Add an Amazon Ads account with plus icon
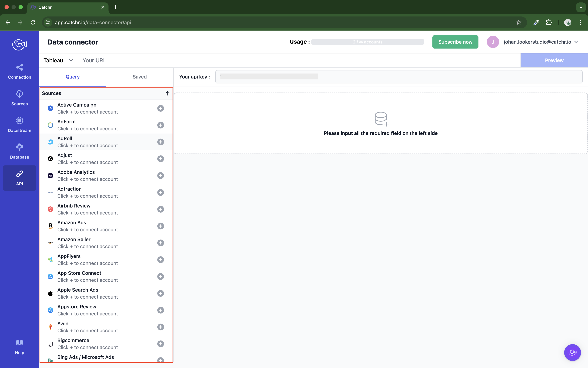 click(161, 226)
